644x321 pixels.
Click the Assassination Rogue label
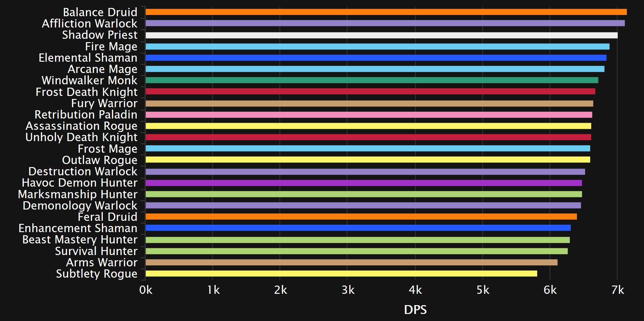[x=81, y=126]
